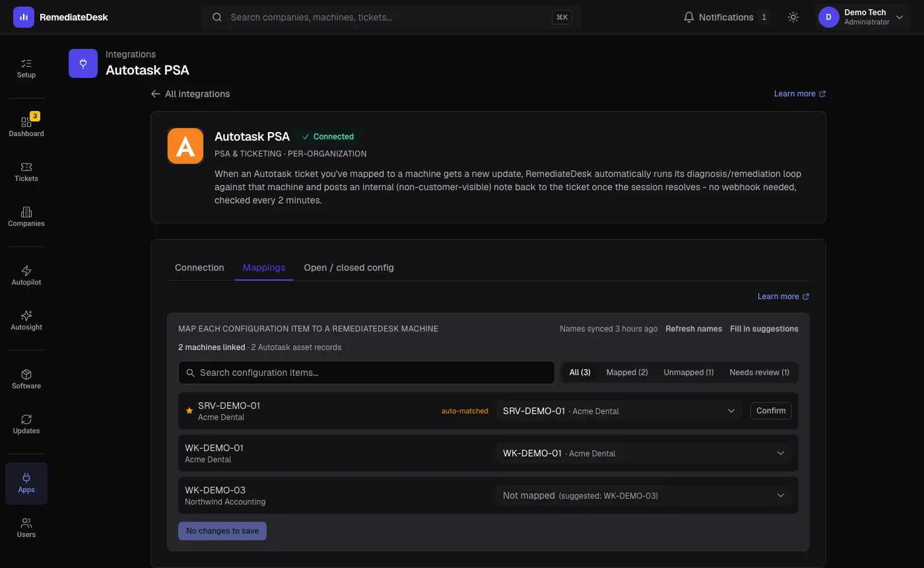Open SRV-DEMO-01 machine mapping dropdown
Viewport: 924px width, 568px height.
[x=619, y=411]
